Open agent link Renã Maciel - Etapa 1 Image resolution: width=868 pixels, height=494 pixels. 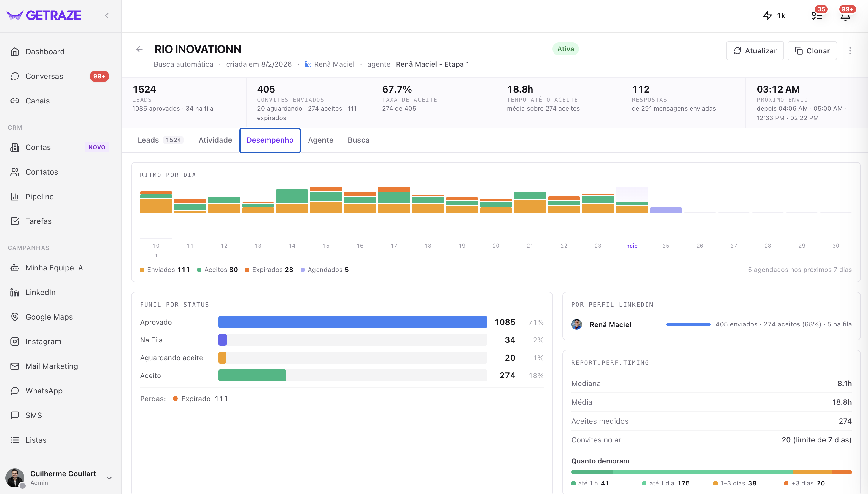click(x=432, y=64)
